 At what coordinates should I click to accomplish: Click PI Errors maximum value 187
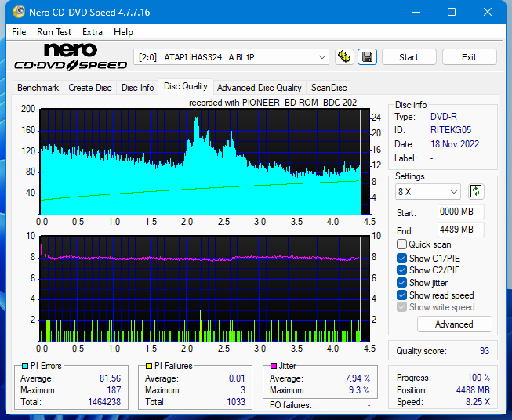coord(114,390)
